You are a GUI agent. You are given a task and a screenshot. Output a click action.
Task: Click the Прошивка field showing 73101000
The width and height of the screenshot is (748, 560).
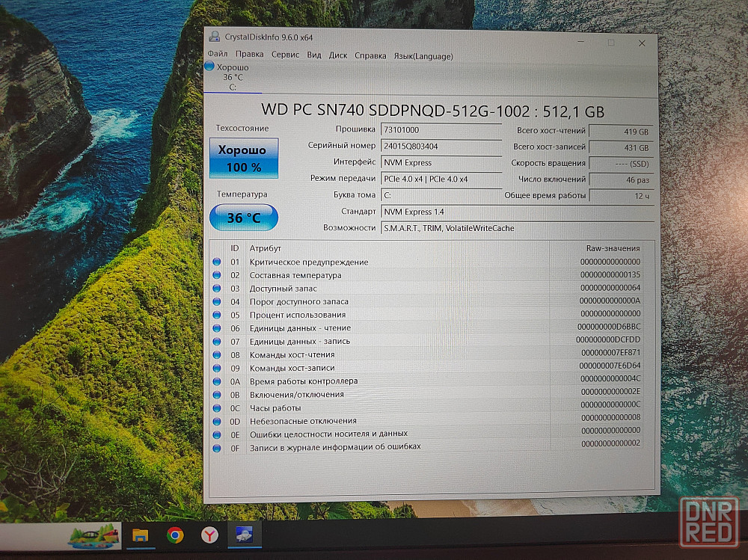pos(441,130)
